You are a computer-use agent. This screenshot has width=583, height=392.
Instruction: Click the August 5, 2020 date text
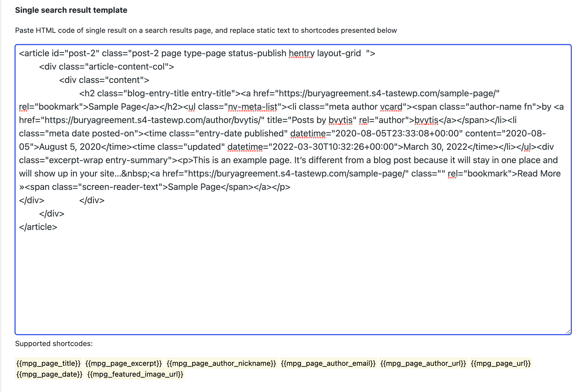point(70,147)
